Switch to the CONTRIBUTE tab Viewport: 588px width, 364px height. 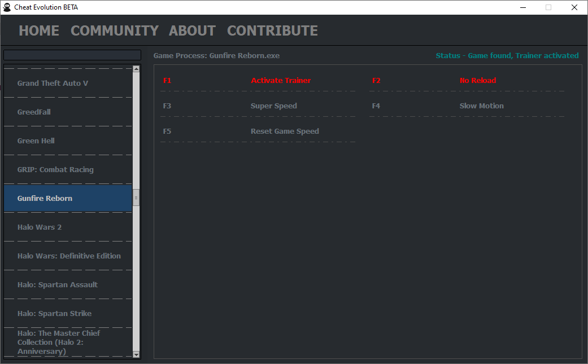coord(273,30)
